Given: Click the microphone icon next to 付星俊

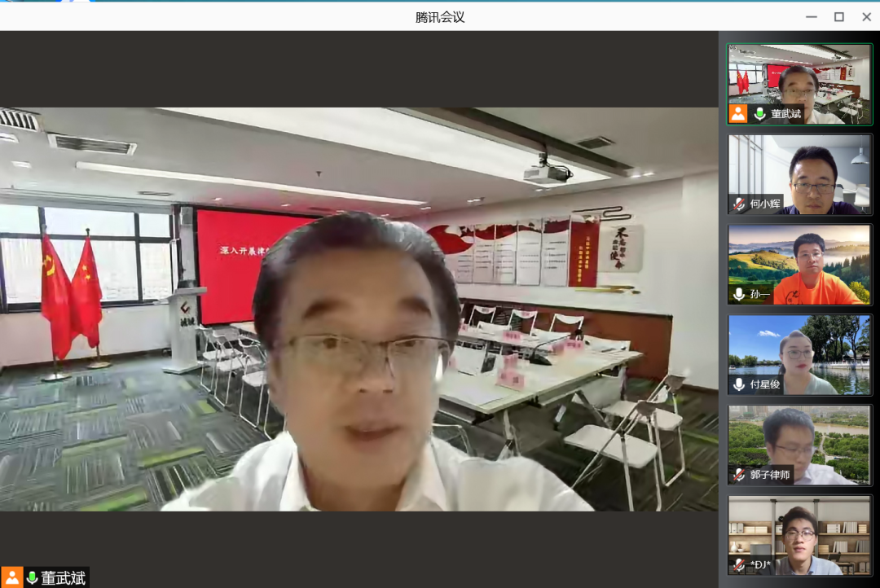Looking at the screenshot, I should pos(740,384).
